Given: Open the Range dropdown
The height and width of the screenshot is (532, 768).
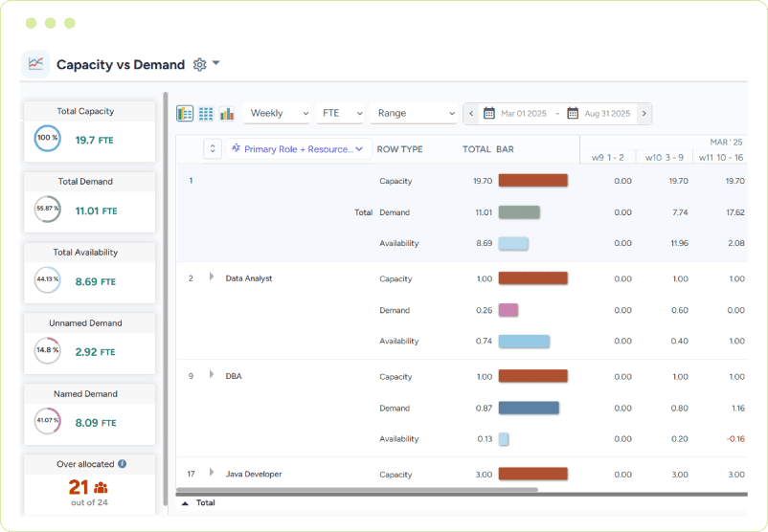Looking at the screenshot, I should 414,113.
